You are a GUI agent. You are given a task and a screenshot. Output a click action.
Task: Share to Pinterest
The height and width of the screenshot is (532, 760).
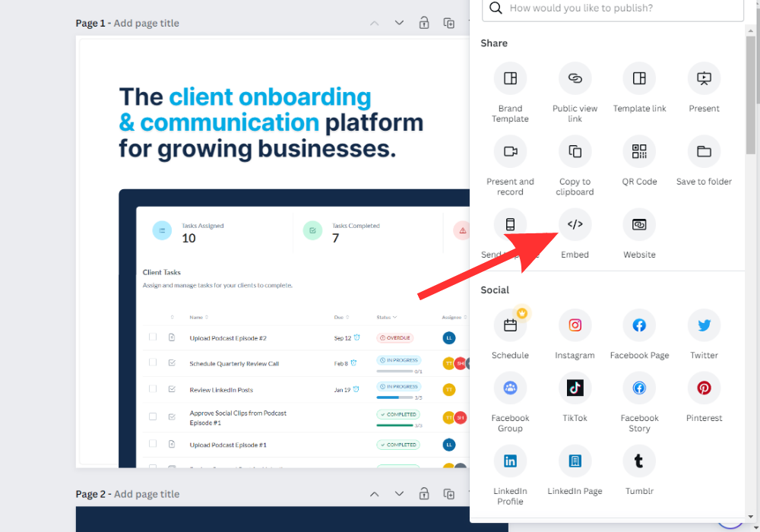[x=704, y=388]
